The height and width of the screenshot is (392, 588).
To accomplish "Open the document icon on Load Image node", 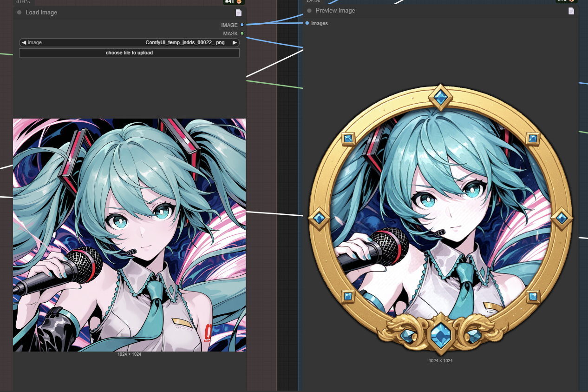I will coord(239,13).
